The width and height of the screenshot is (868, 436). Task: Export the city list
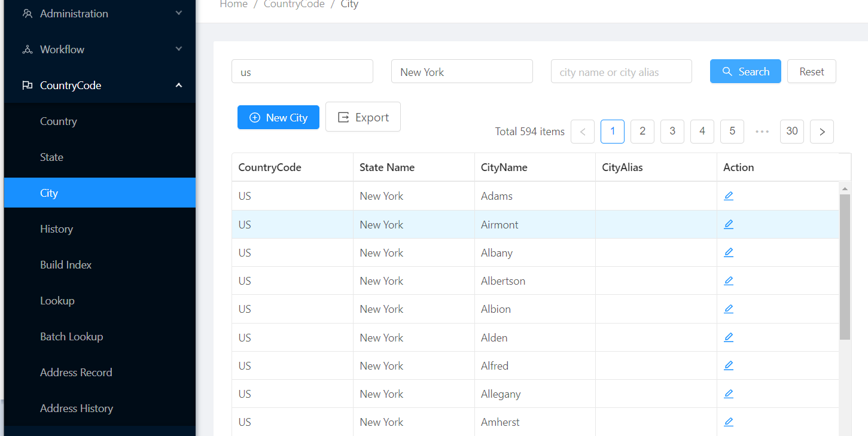pos(363,117)
